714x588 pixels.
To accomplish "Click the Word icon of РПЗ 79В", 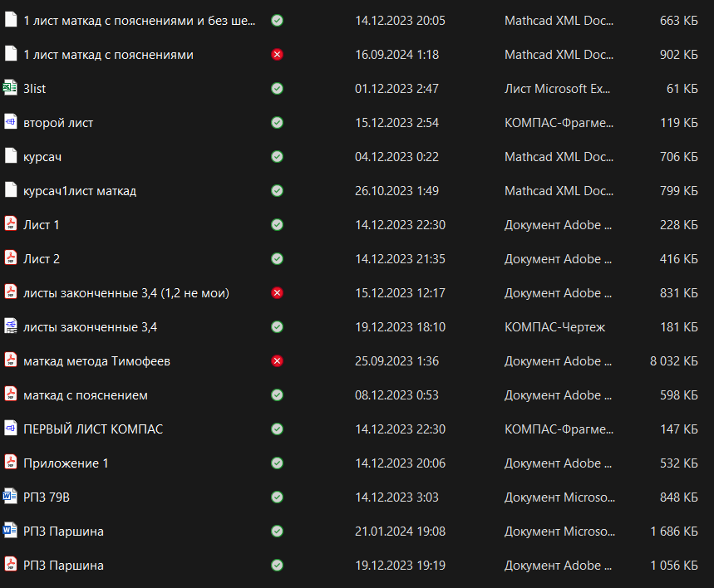I will click(11, 497).
